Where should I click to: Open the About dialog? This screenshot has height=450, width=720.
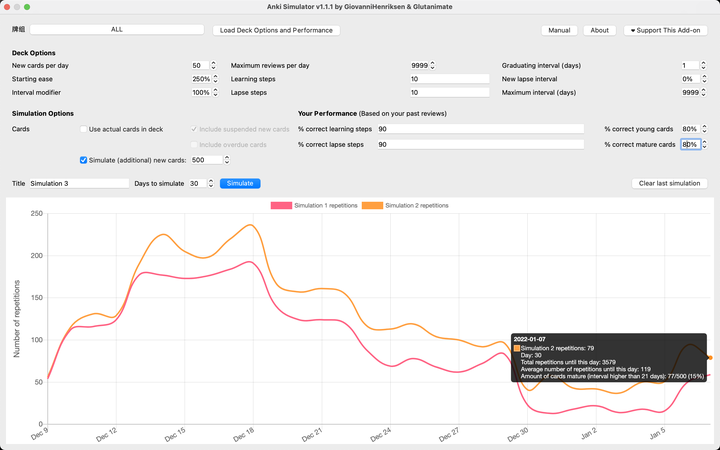click(x=599, y=30)
